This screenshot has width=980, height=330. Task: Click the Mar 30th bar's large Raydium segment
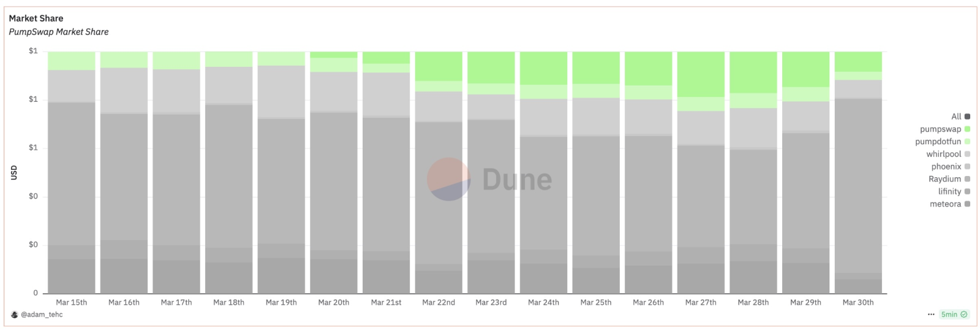(858, 186)
